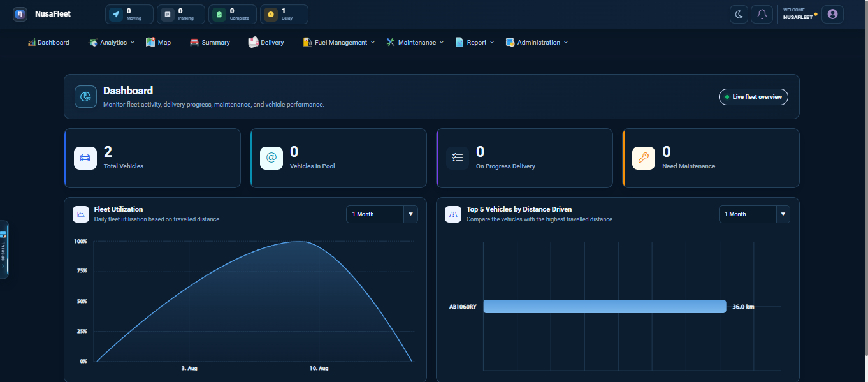Go to the Summary page
The width and height of the screenshot is (868, 382).
pyautogui.click(x=210, y=42)
